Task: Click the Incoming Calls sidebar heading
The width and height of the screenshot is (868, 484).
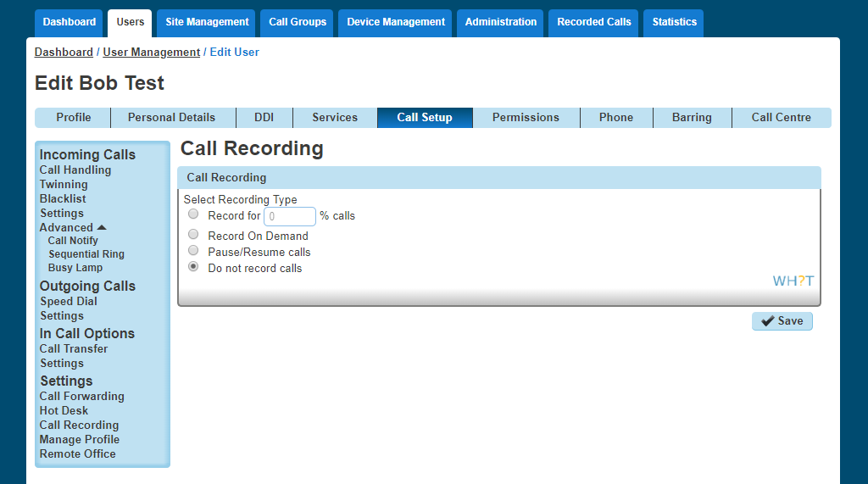Action: [87, 154]
